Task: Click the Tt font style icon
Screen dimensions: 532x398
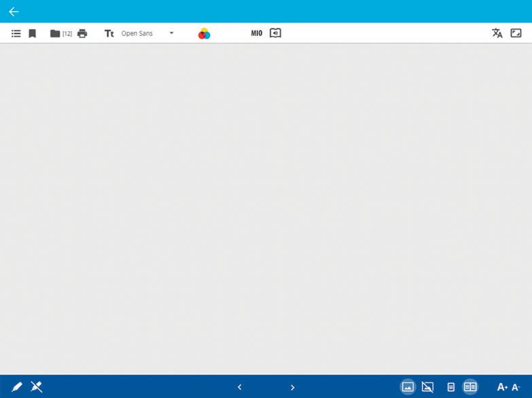Action: pyautogui.click(x=109, y=33)
